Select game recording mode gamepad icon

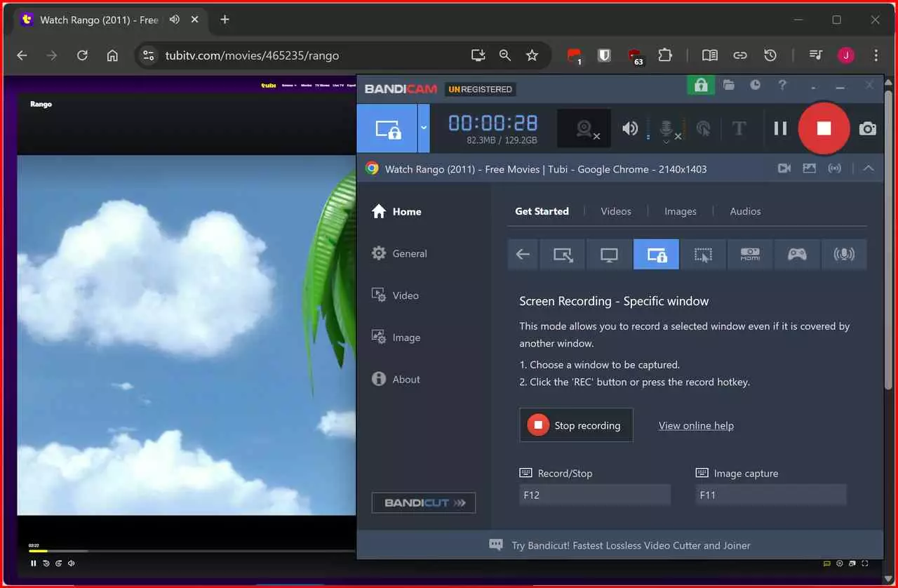[x=797, y=254]
